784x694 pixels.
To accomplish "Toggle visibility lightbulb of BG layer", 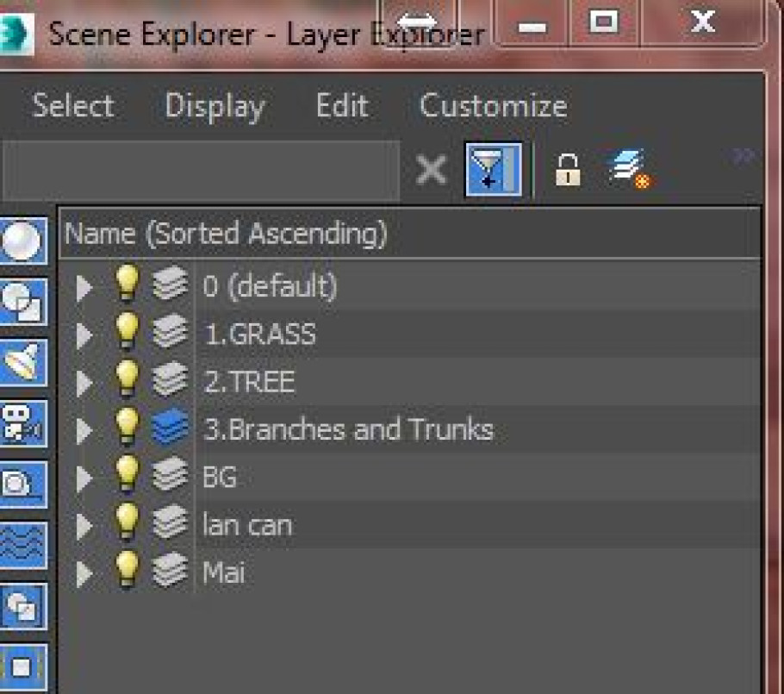I will click(x=127, y=477).
